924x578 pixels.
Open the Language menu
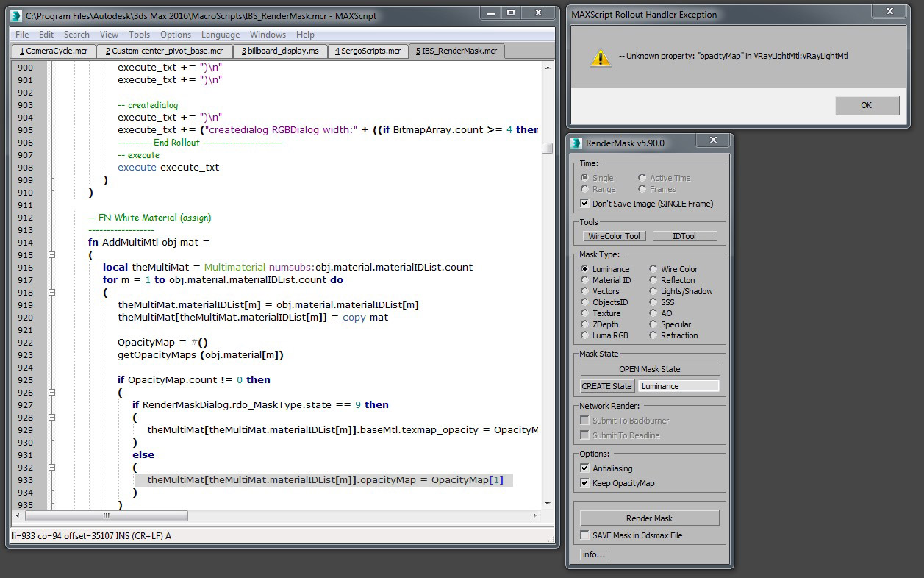coord(220,34)
